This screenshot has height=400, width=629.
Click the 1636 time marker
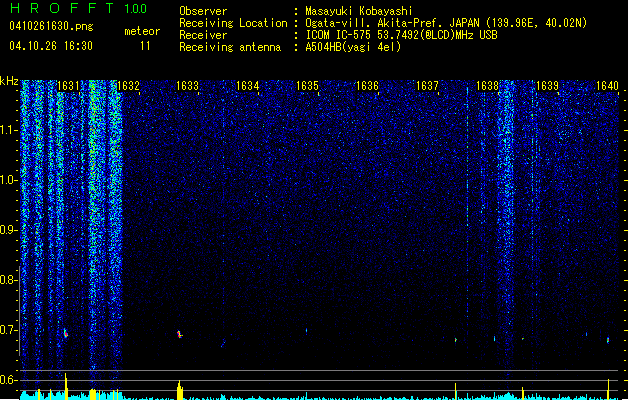(367, 86)
